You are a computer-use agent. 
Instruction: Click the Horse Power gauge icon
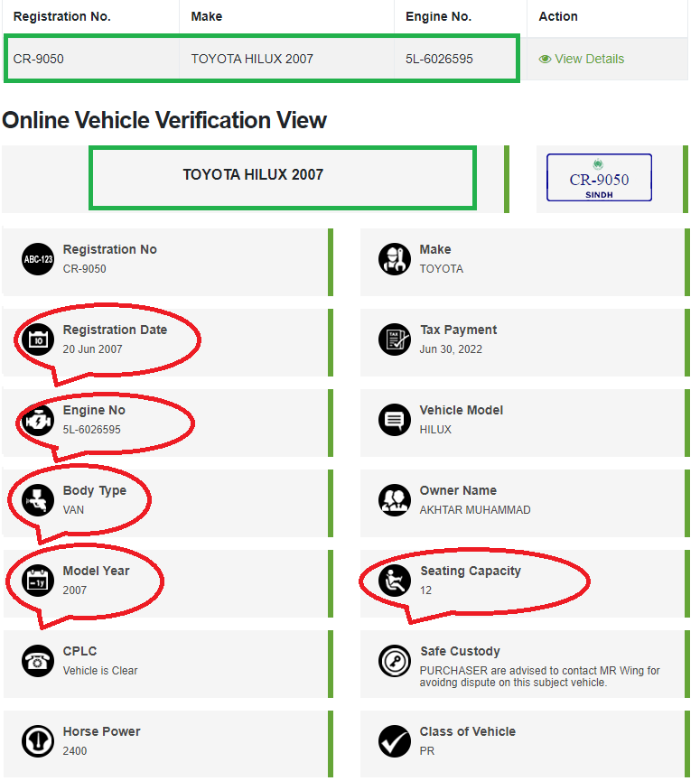(x=38, y=741)
